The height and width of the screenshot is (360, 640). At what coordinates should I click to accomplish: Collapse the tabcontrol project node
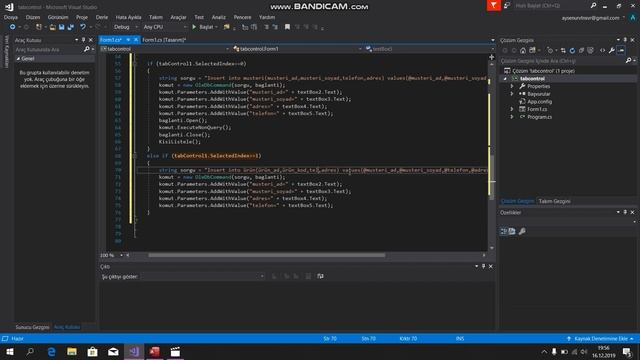(x=505, y=79)
